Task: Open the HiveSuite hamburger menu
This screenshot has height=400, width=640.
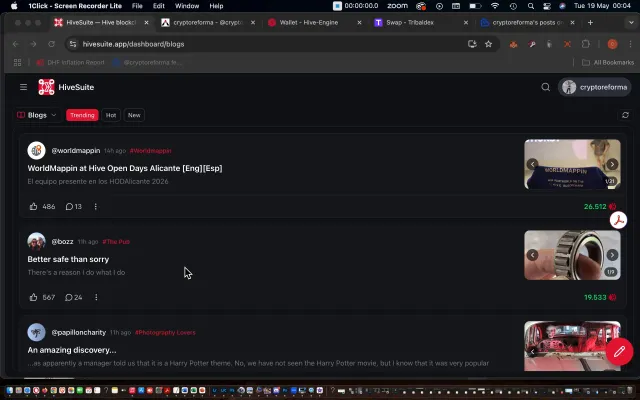Action: click(x=23, y=87)
